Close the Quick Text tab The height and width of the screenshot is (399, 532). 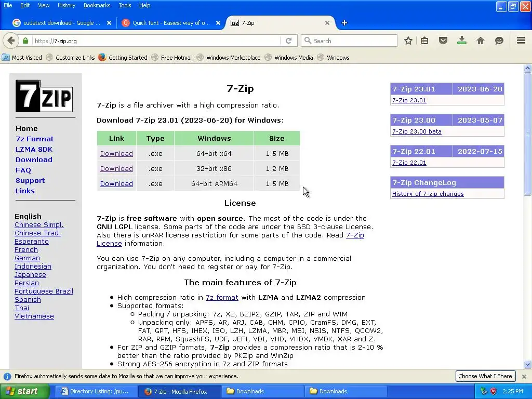(x=218, y=23)
